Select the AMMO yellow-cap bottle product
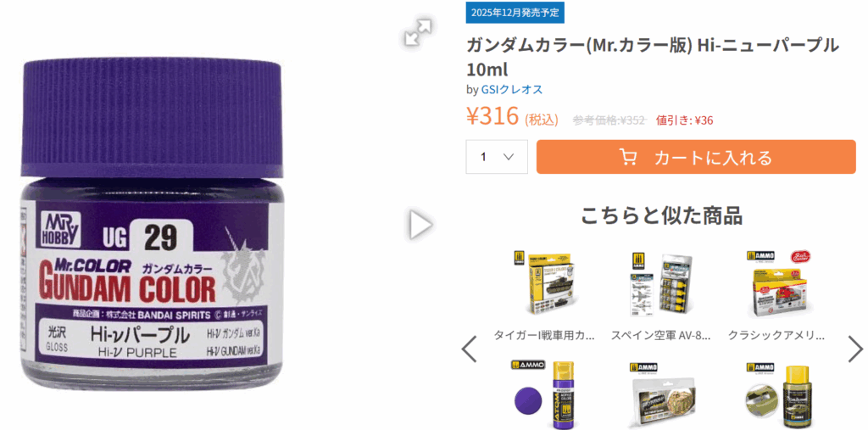 point(776,394)
